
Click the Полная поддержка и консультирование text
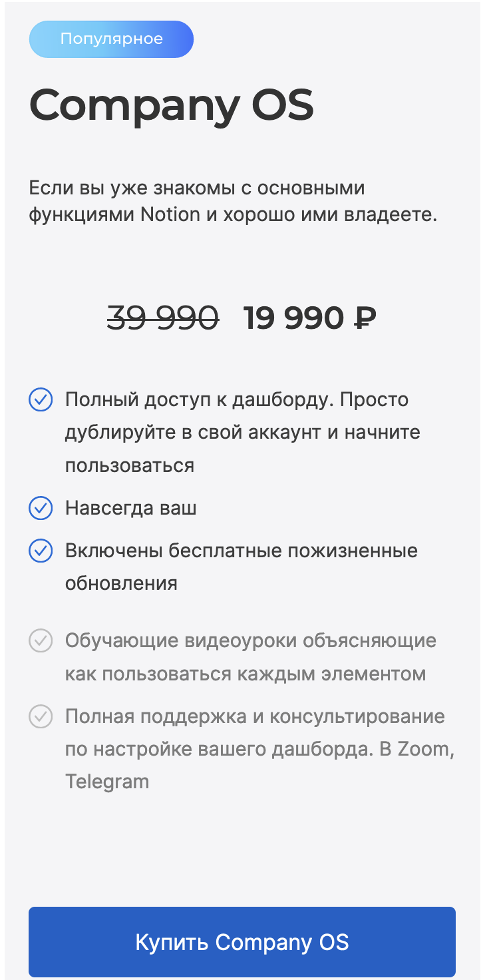click(x=255, y=717)
